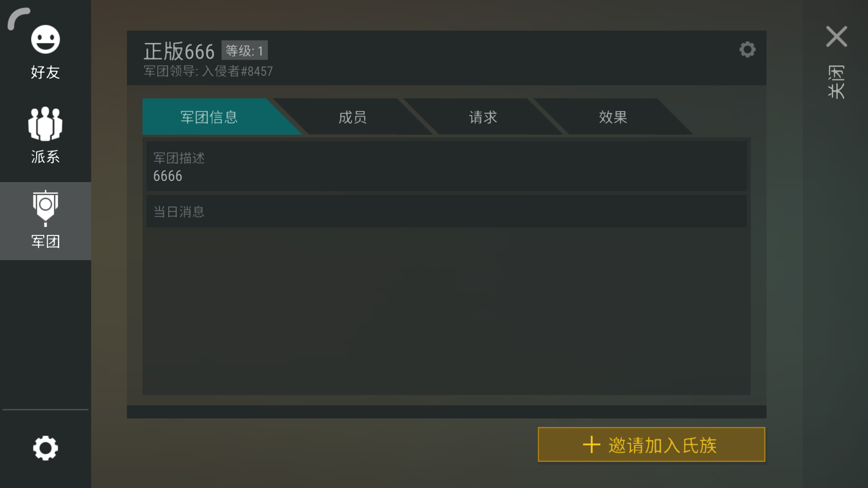This screenshot has width=868, height=488.
Task: Click the curved arc icon above friends
Action: click(x=19, y=19)
